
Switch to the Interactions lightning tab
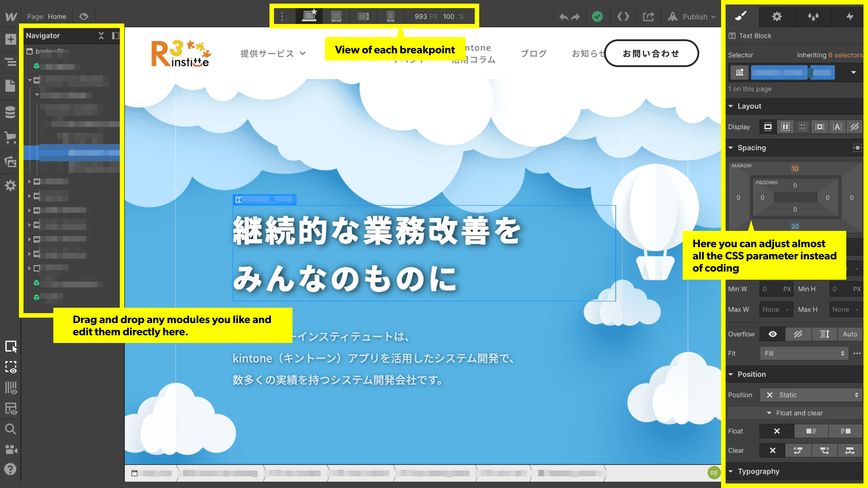click(x=849, y=17)
